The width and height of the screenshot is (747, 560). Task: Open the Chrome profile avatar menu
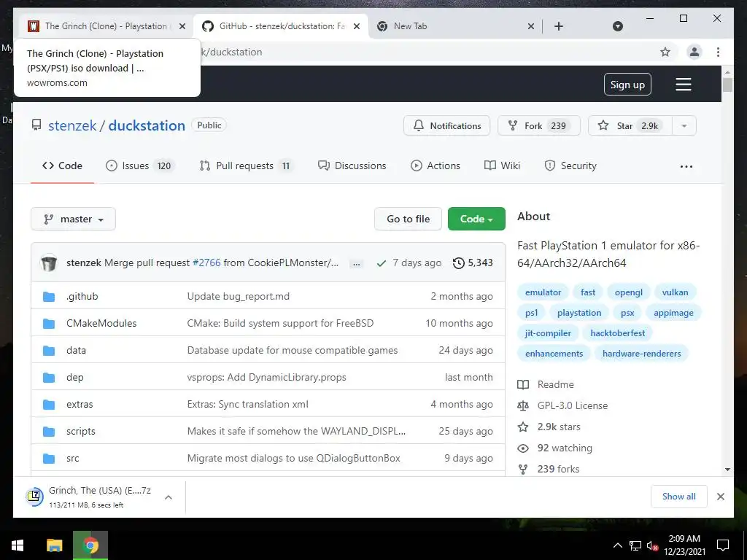[x=694, y=52]
